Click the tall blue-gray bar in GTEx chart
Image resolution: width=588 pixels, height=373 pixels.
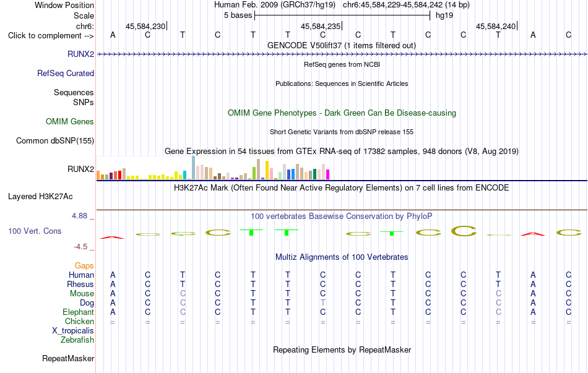coord(194,168)
